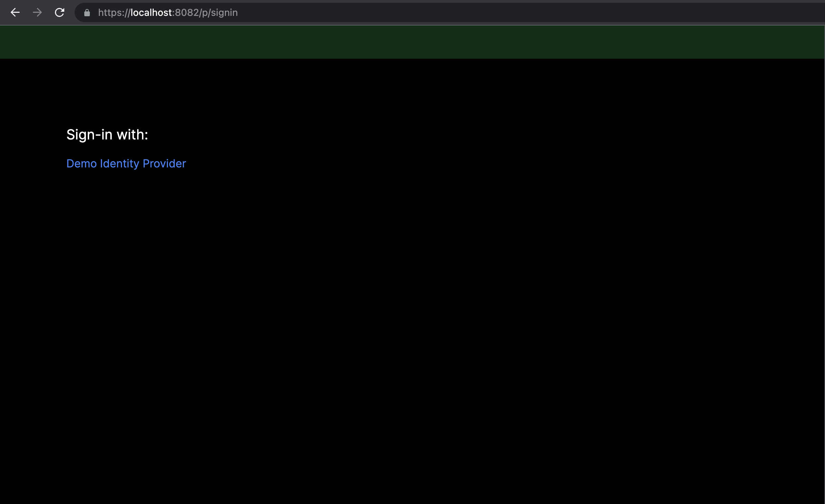Click the word 'Sign-in' in the heading
Viewport: 825px width, 504px height.
[x=89, y=135]
